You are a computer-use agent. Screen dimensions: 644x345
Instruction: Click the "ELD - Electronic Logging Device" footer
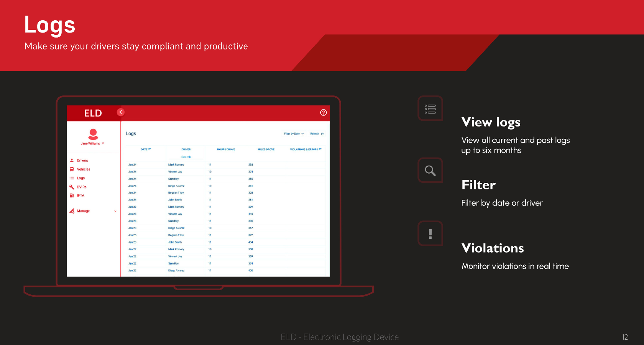[x=340, y=337]
